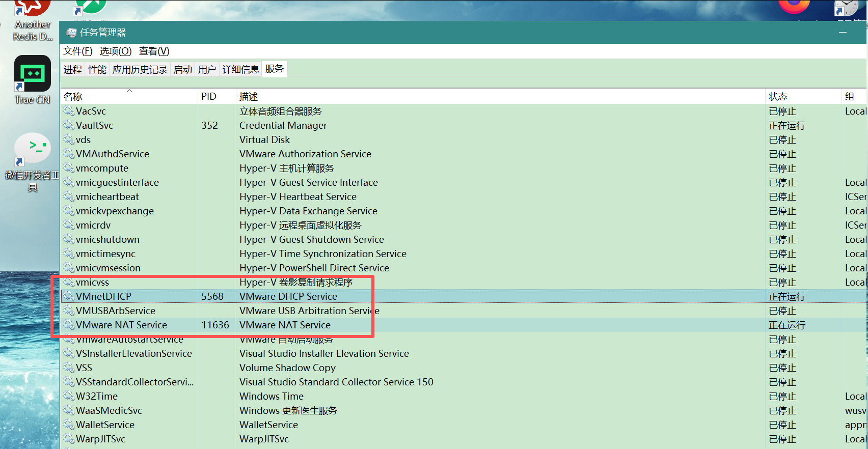
Task: Switch to the 详细信息 tab
Action: point(241,70)
